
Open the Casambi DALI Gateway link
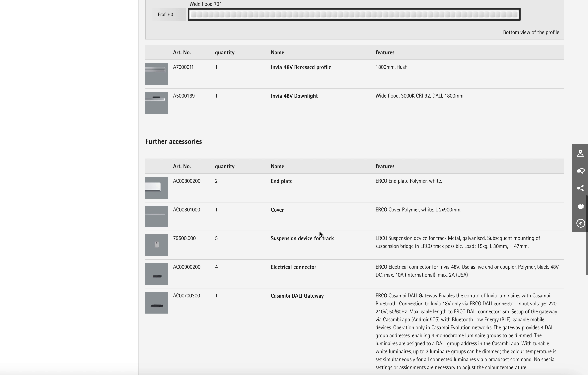pyautogui.click(x=297, y=296)
